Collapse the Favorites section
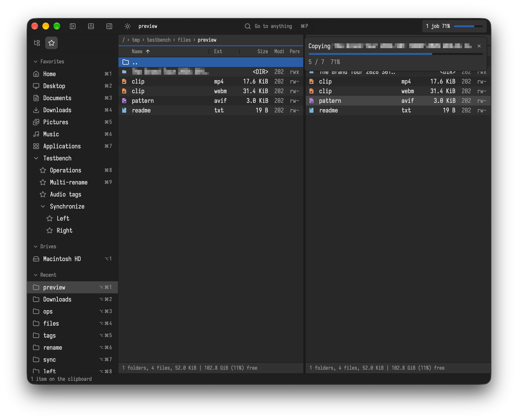The width and height of the screenshot is (518, 420). pyautogui.click(x=36, y=61)
